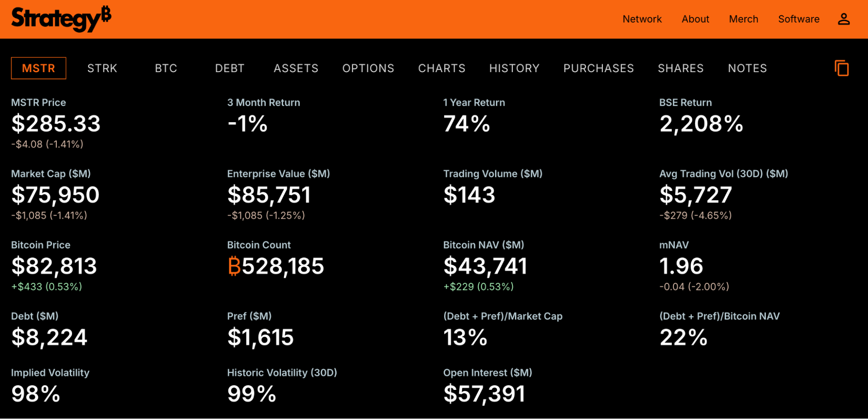Show the CHARTS tab
The image size is (868, 419).
[x=442, y=68]
